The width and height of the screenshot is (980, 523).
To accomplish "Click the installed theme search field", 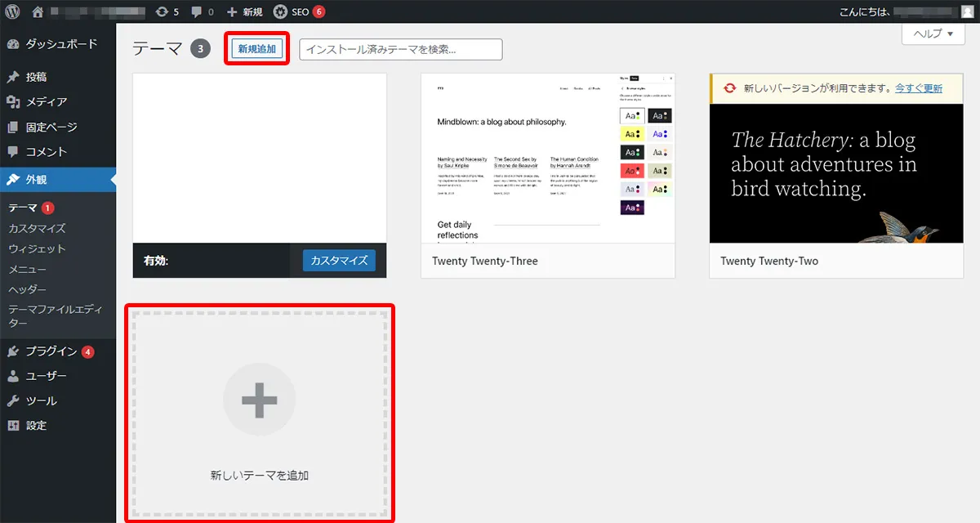I will click(x=400, y=49).
